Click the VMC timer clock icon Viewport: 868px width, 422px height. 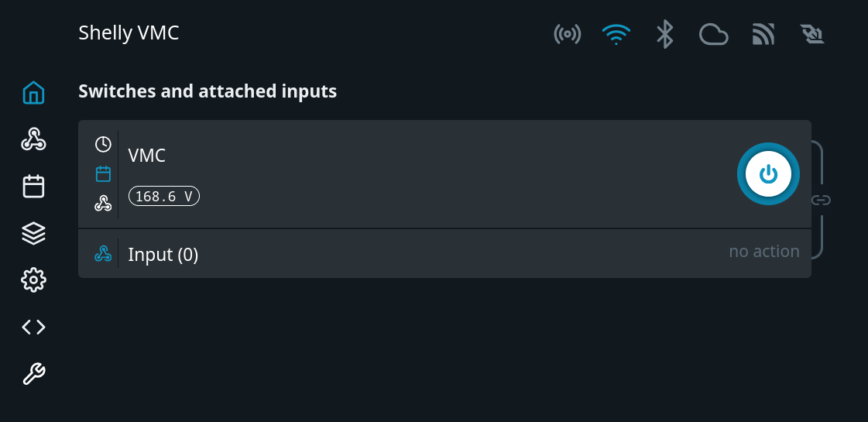click(103, 144)
